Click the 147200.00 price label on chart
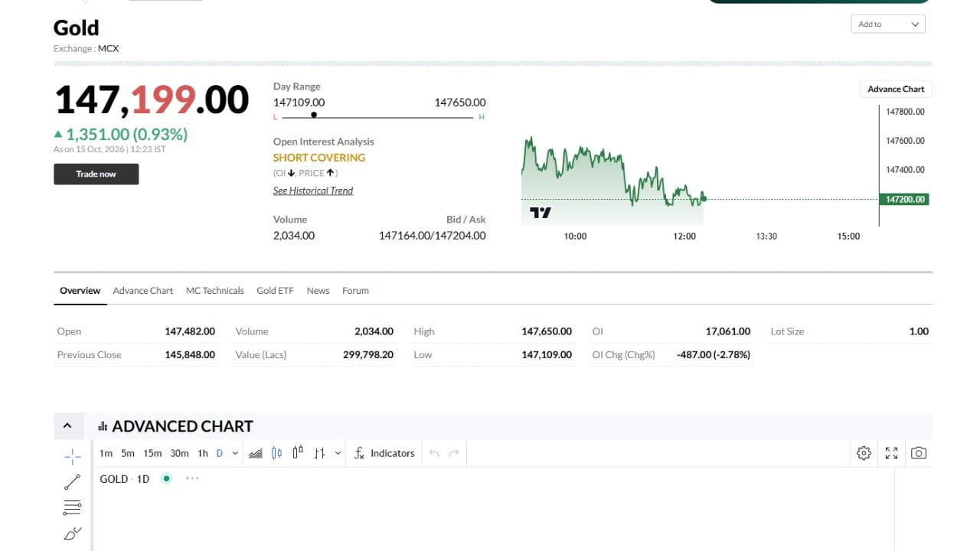Screen dimensions: 980x551 point(906,199)
